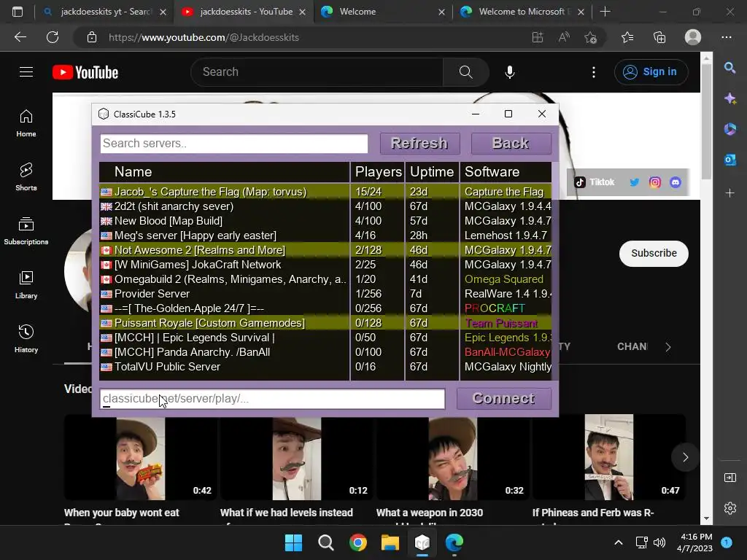Image resolution: width=747 pixels, height=560 pixels.
Task: Open the YouTube hamburger guide menu
Action: pyautogui.click(x=26, y=72)
